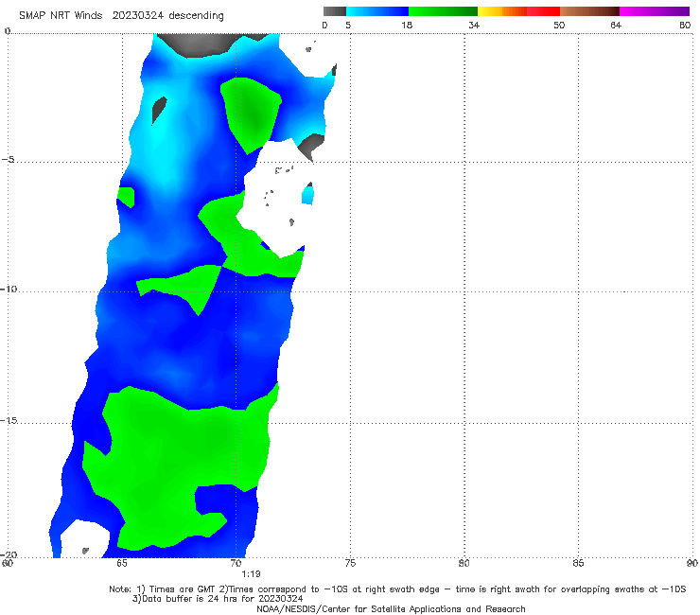This screenshot has width=700, height=615.
Task: Click the date '20230324' in the title
Action: click(137, 16)
